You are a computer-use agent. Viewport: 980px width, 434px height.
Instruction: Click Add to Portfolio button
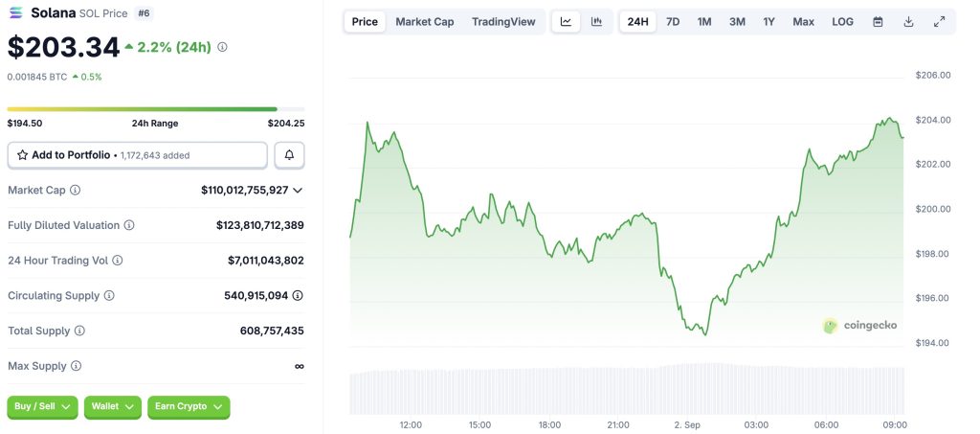tap(137, 154)
